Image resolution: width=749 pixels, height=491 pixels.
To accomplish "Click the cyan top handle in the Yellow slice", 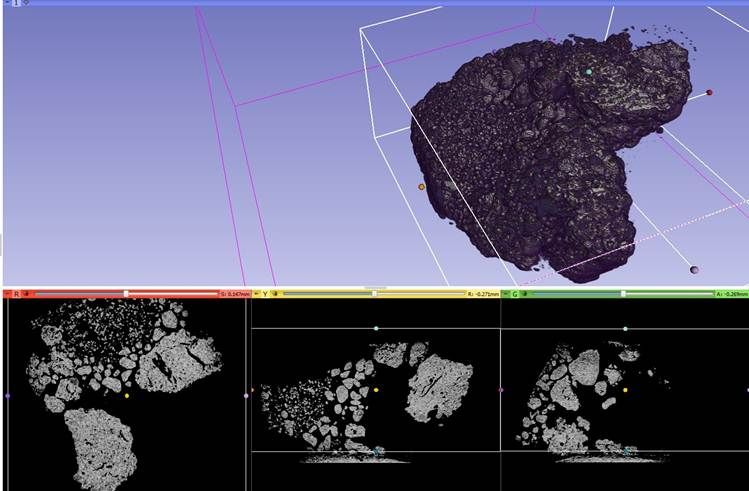I will coord(376,328).
